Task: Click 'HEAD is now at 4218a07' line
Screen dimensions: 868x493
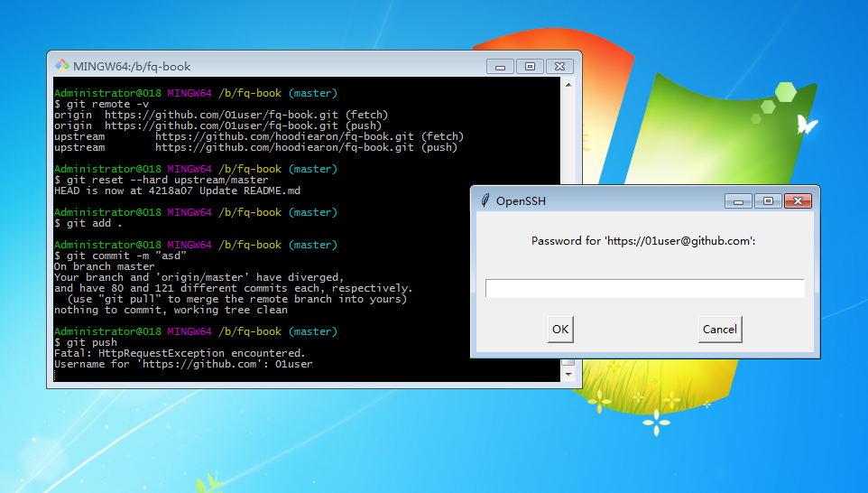Action: (x=177, y=191)
